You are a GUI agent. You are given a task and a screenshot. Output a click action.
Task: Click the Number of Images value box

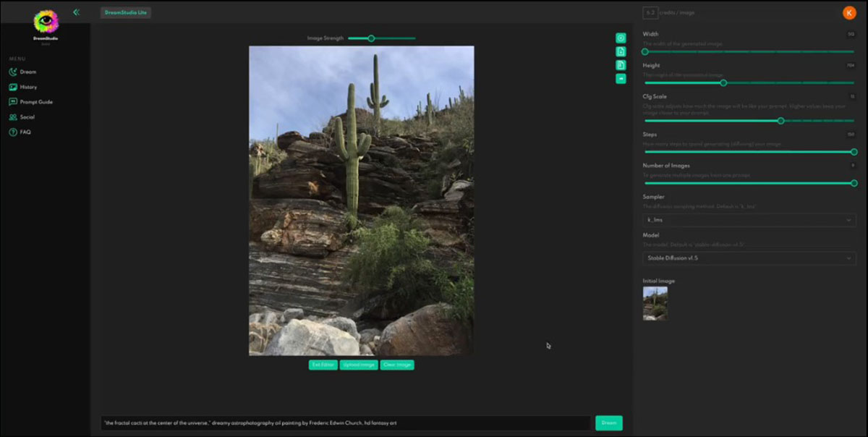coord(853,166)
